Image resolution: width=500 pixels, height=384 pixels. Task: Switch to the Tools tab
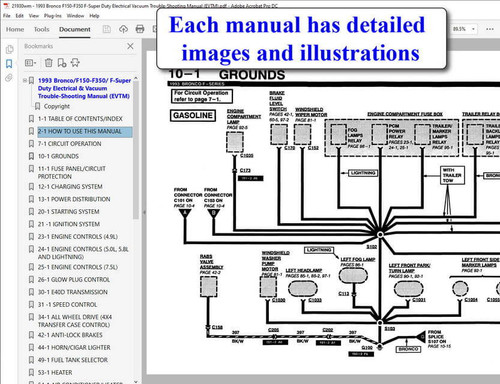pyautogui.click(x=41, y=29)
